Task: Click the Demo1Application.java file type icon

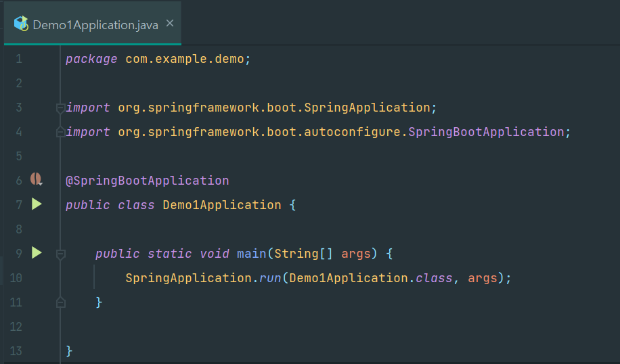Action: [21, 24]
